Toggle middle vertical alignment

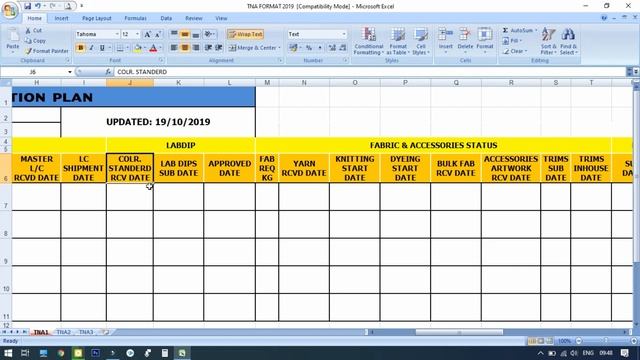[x=185, y=34]
